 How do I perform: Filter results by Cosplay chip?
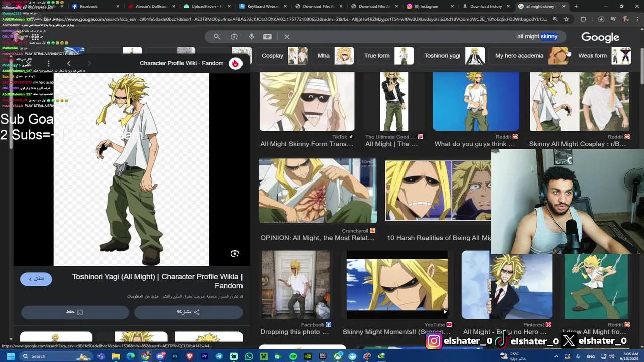click(282, 56)
